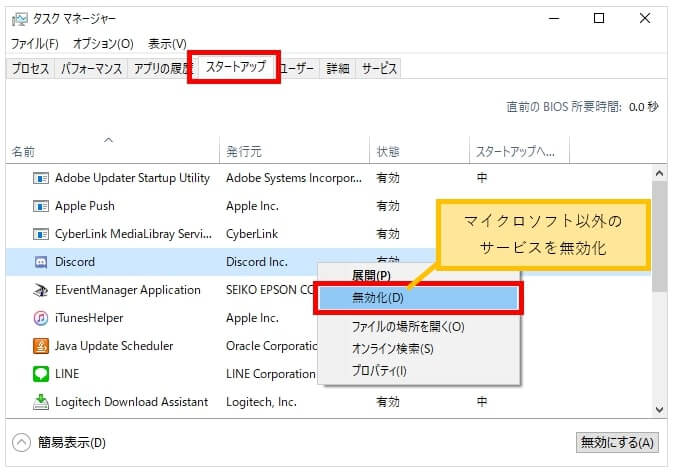Click publisher Adobe Systems Incorpor... cell
Viewport: 674px width, 472px height.
tap(294, 178)
